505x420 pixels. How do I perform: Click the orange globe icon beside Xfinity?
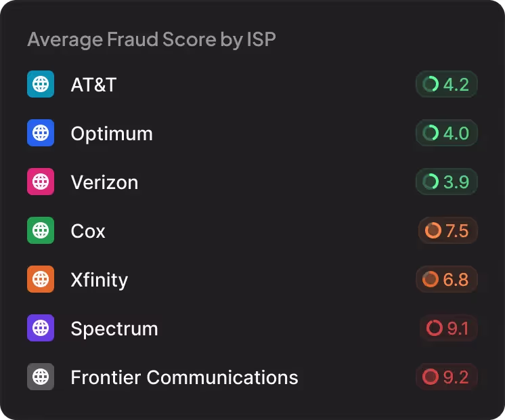pos(41,280)
